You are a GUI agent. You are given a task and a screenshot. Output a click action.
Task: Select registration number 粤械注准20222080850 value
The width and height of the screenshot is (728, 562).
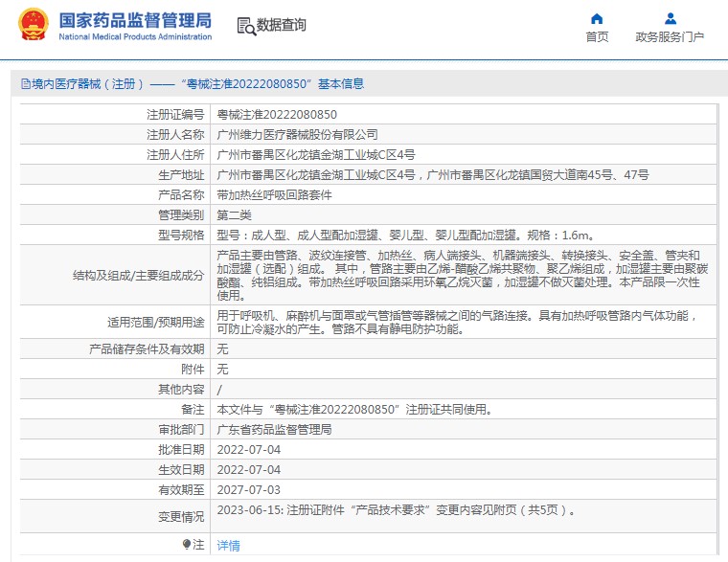277,115
